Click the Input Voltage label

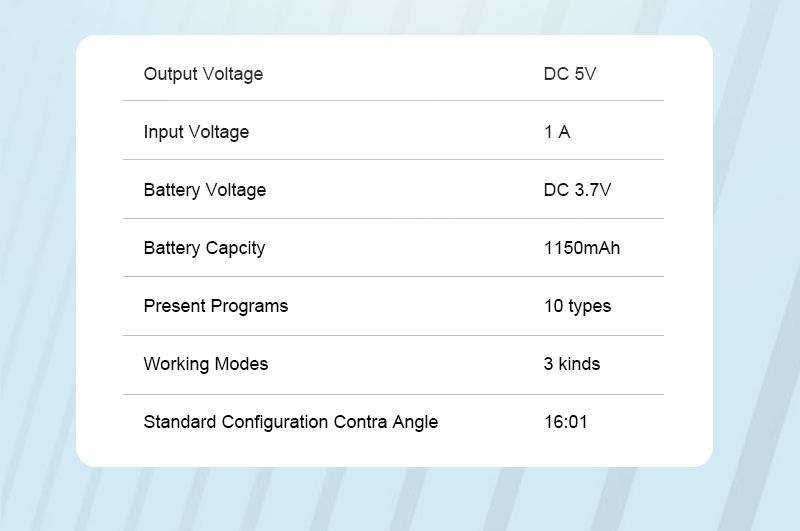[x=196, y=133]
